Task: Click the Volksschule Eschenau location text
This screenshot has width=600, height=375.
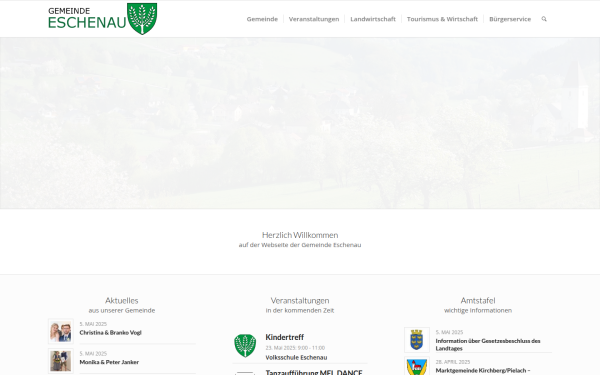Action: click(x=296, y=357)
